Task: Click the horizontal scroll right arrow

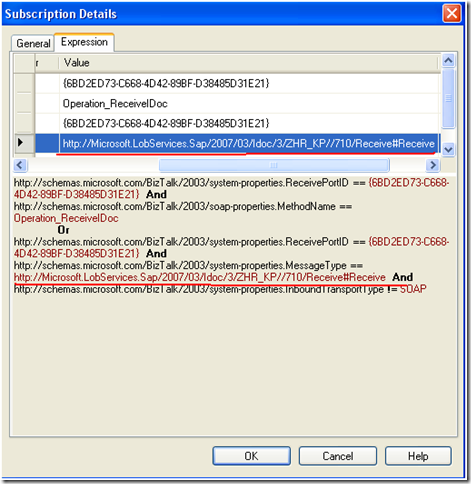Action: click(433, 165)
